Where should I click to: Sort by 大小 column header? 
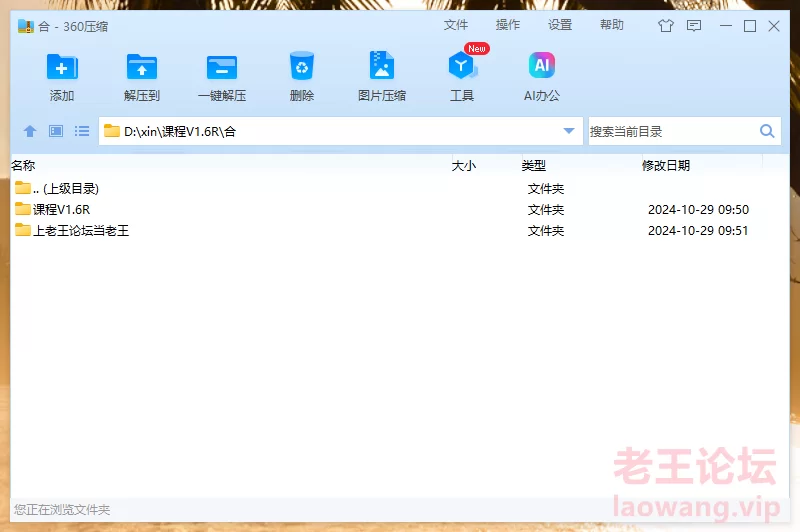pos(464,165)
